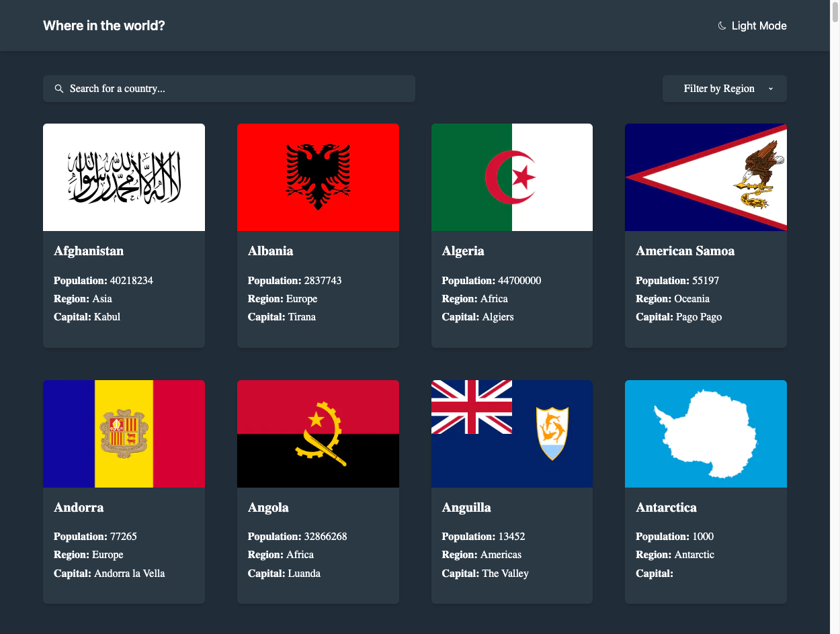Open the American Samoa flag image
The width and height of the screenshot is (840, 634).
[706, 177]
